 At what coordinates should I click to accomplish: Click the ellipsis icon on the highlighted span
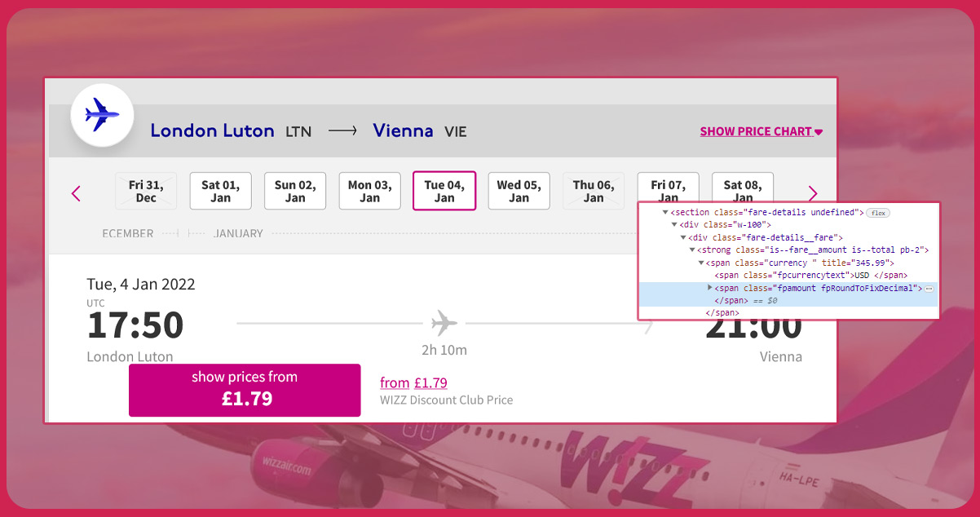pyautogui.click(x=928, y=288)
